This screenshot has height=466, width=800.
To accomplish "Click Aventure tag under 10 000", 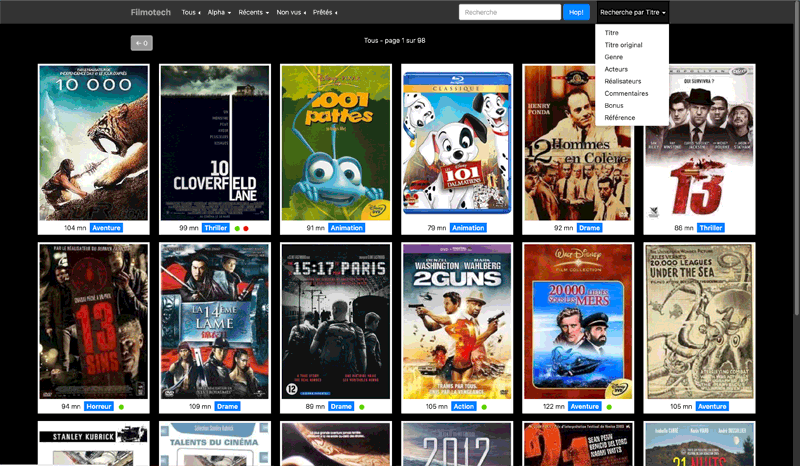I will click(x=106, y=228).
